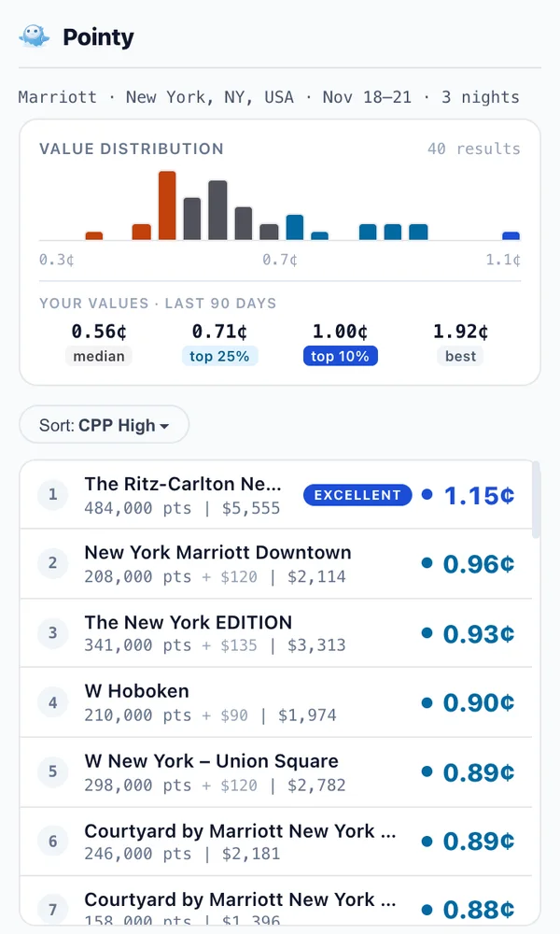This screenshot has width=560, height=934.
Task: Click the 1.00¢ value figure
Action: coord(341,332)
